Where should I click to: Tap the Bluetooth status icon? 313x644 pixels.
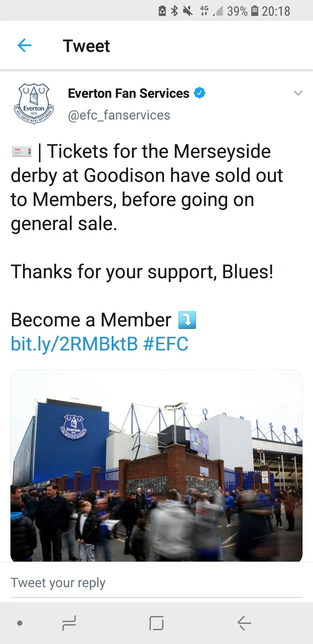click(174, 11)
